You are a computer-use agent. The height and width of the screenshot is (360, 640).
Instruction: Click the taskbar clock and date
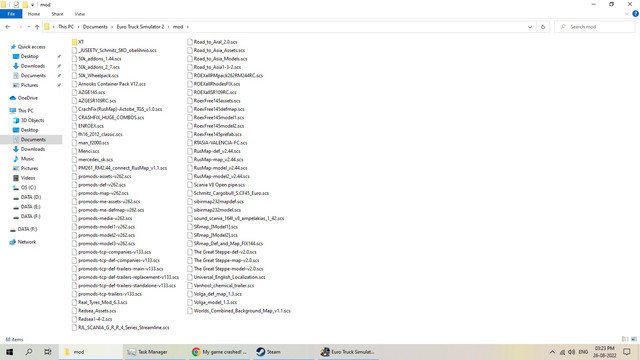point(604,352)
